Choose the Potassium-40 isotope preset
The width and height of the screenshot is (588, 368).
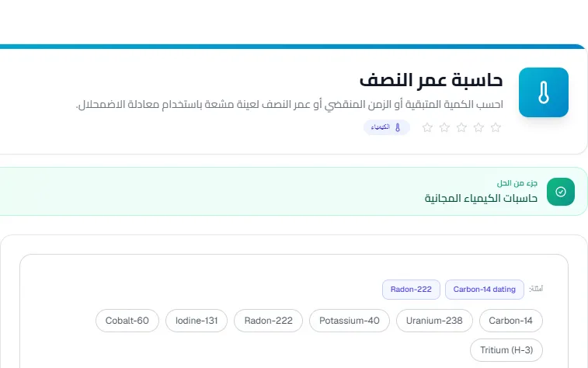(350, 321)
